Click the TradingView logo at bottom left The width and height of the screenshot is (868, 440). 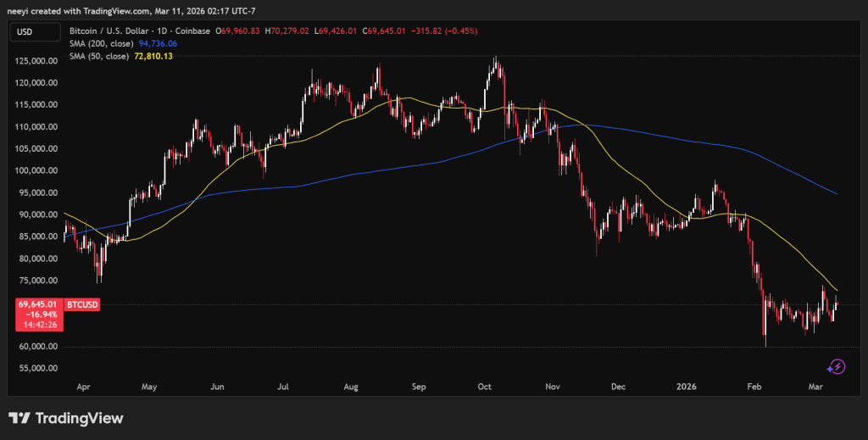point(65,418)
